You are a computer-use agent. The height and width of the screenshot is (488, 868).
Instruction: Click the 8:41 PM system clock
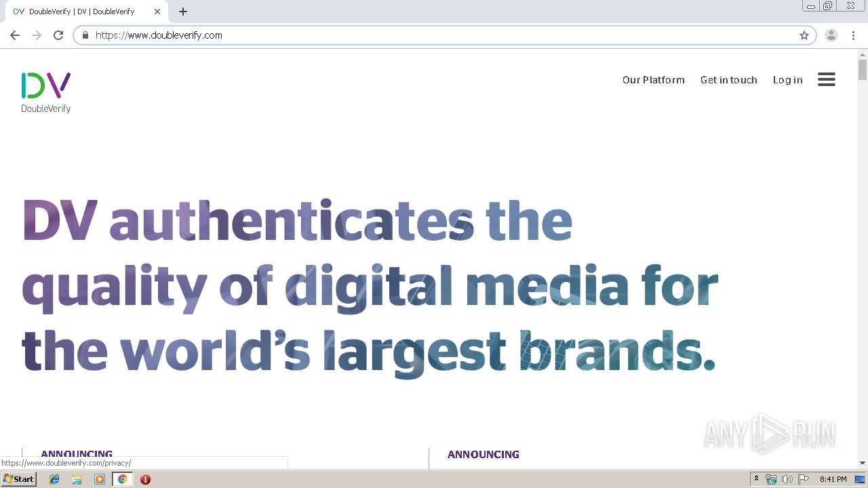pos(833,479)
